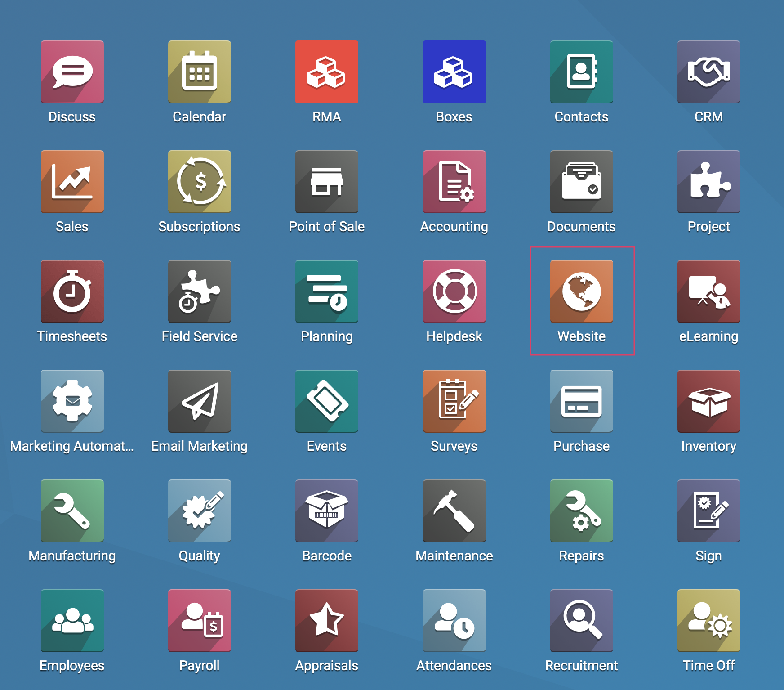Open the Events ticket icon
Viewport: 784px width, 690px height.
click(327, 401)
